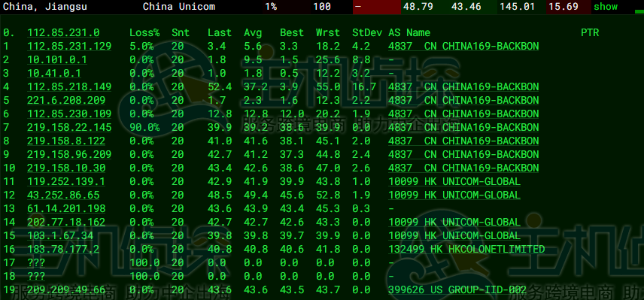
Task: Open IP link 219.158.8.122
Action: [66, 141]
